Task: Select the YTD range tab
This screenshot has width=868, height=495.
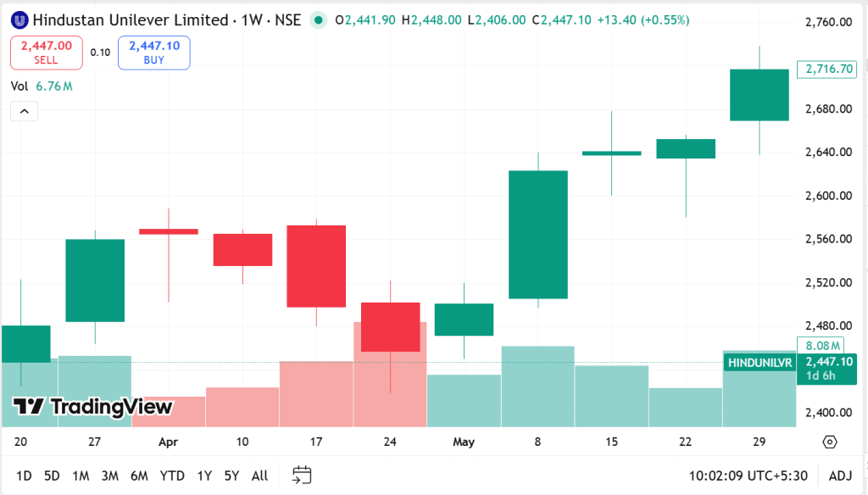Action: click(x=172, y=476)
